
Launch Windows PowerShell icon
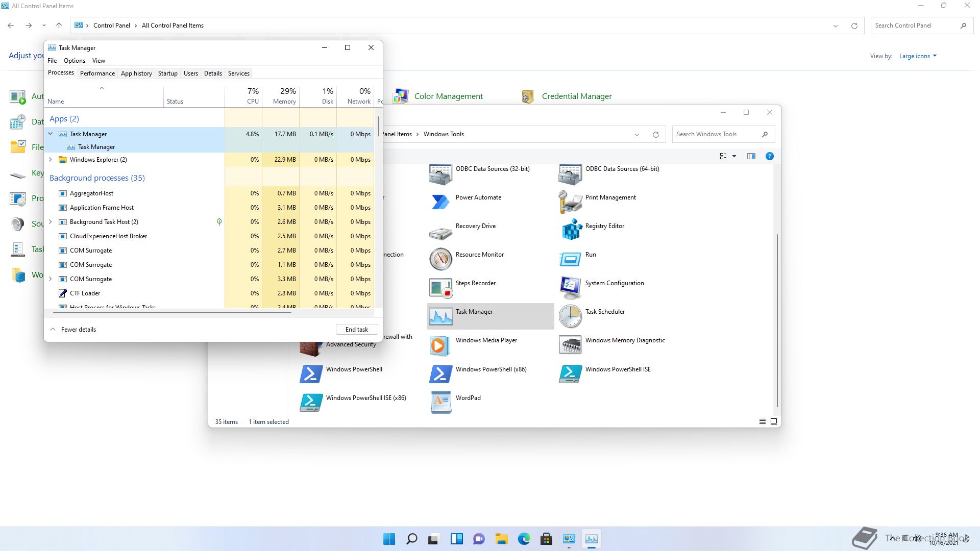click(x=311, y=374)
